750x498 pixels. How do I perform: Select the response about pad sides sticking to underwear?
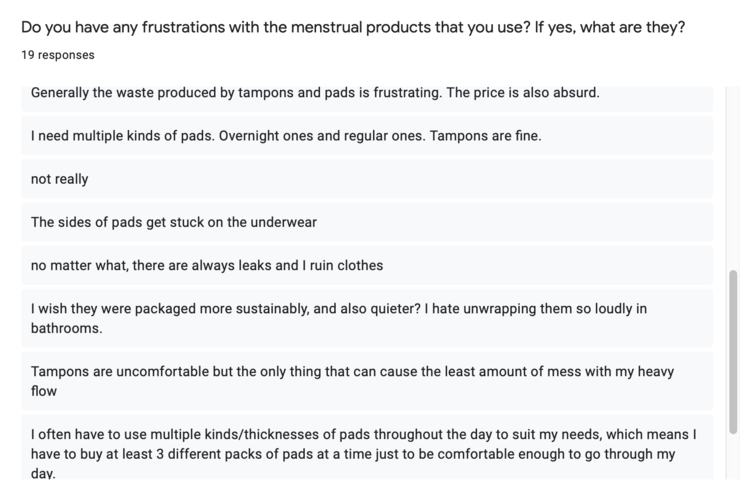pos(174,222)
